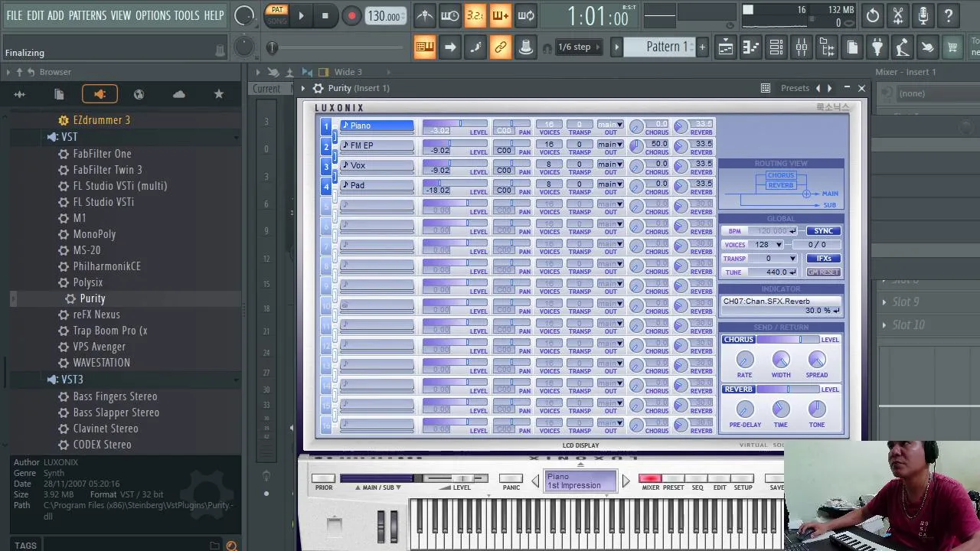Open the ADD menu
This screenshot has height=551, width=980.
[x=55, y=15]
